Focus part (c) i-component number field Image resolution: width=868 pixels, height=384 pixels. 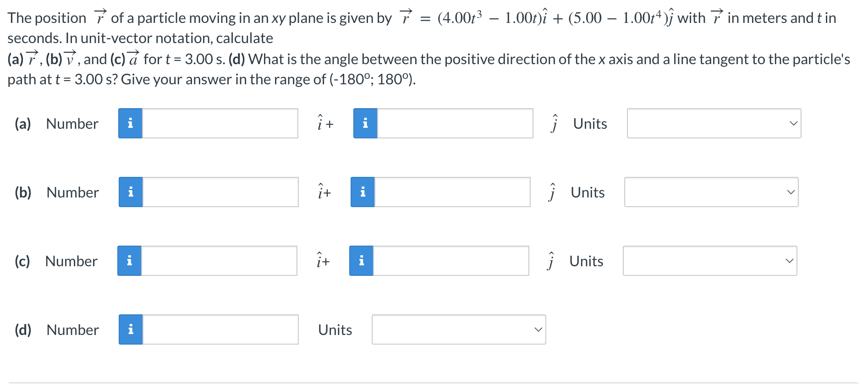(219, 261)
